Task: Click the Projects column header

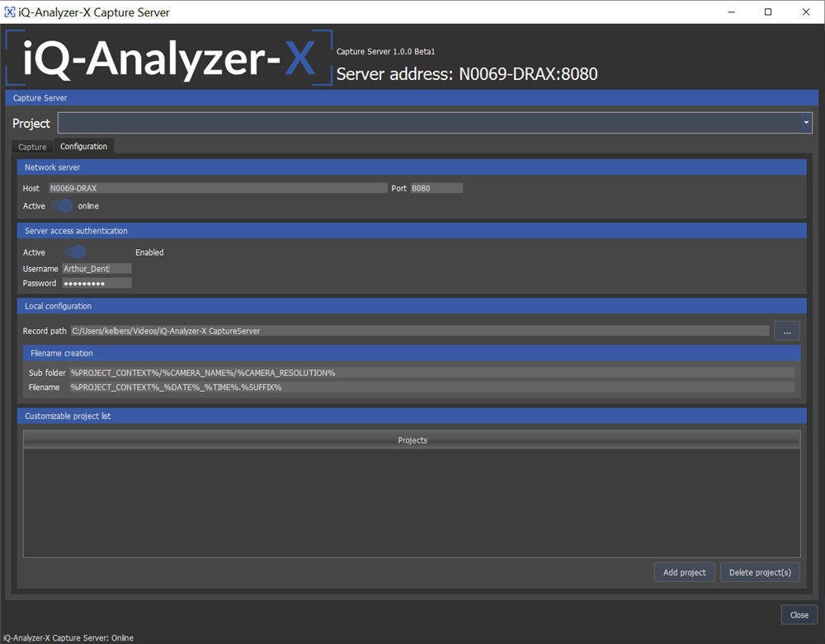Action: click(412, 440)
